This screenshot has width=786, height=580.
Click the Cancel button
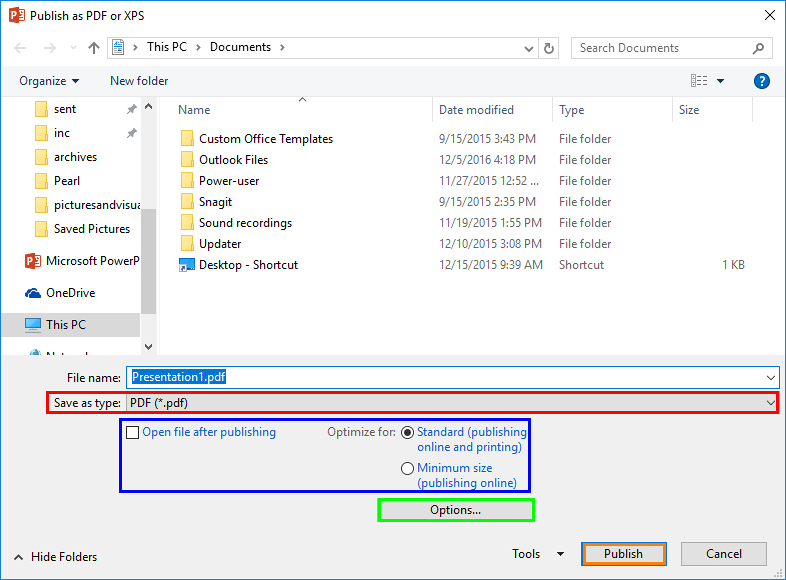723,554
